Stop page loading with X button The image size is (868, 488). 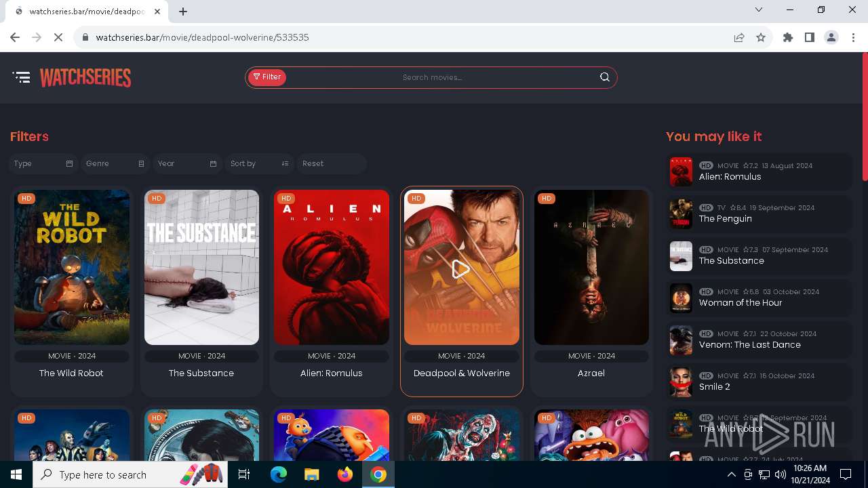point(58,37)
